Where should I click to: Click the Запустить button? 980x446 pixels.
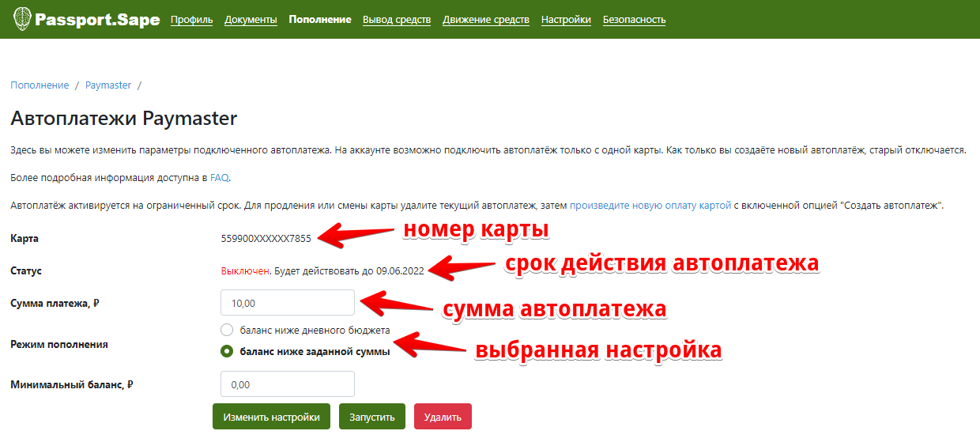coord(372,417)
